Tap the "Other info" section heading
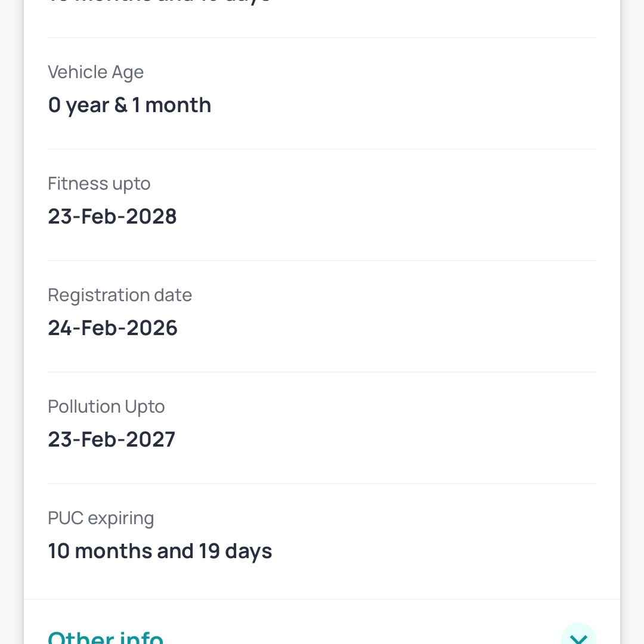Image resolution: width=644 pixels, height=644 pixels. (x=106, y=637)
